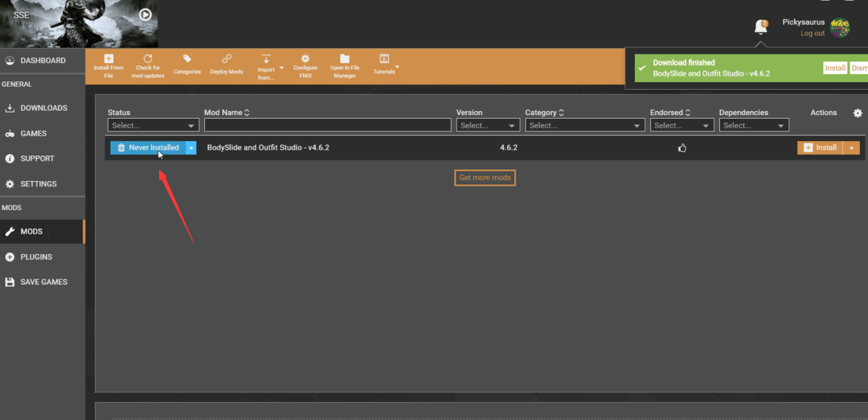Focus the Mod Name filter field
The width and height of the screenshot is (868, 420).
click(x=328, y=126)
